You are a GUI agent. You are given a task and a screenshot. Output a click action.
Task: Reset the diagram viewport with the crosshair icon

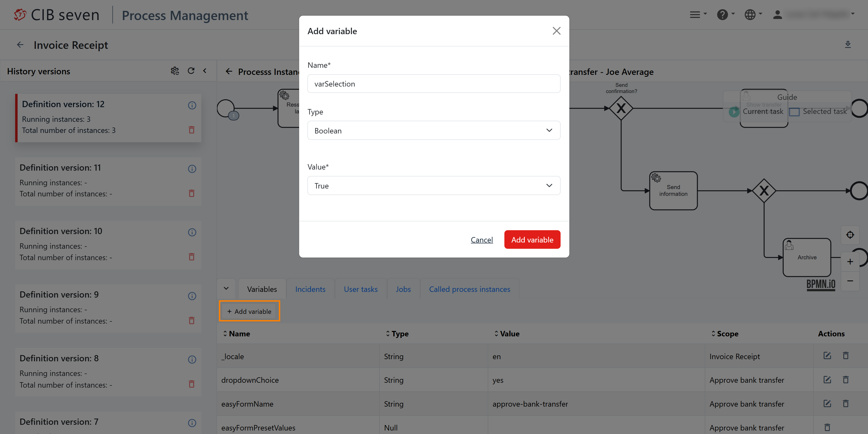pyautogui.click(x=850, y=235)
